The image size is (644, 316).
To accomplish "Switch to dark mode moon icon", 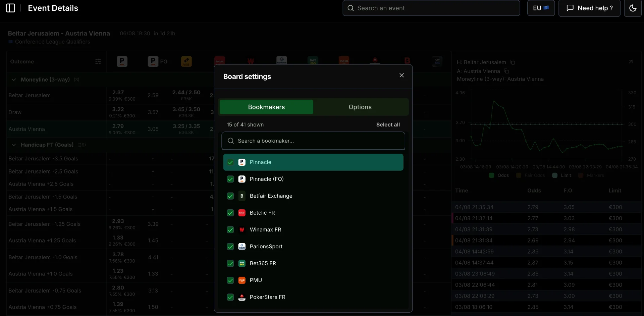I will coord(633,8).
